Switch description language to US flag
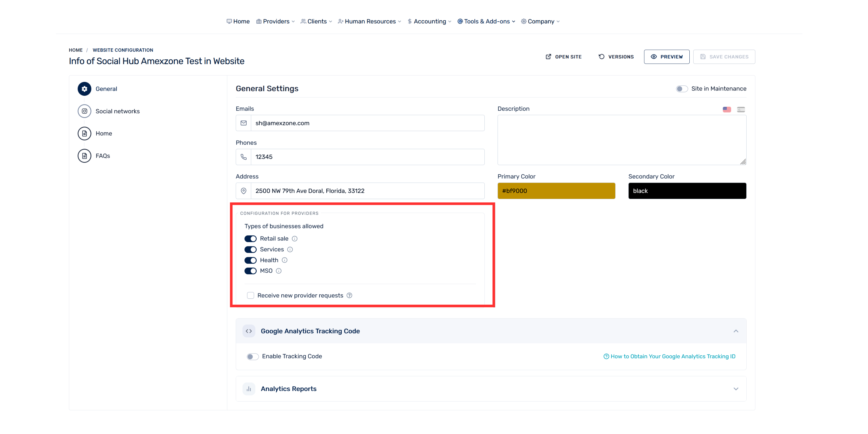Viewport: 868px width, 434px height. pyautogui.click(x=727, y=109)
